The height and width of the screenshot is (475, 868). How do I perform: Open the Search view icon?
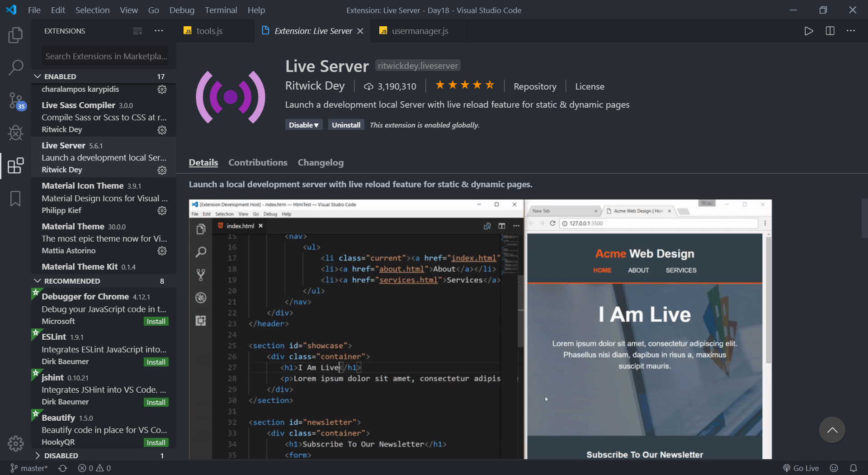click(x=15, y=67)
